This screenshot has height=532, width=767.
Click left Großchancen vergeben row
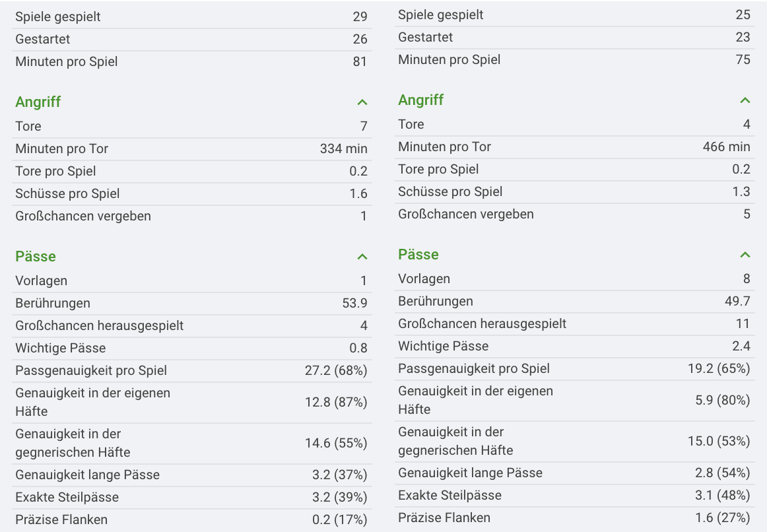191,216
